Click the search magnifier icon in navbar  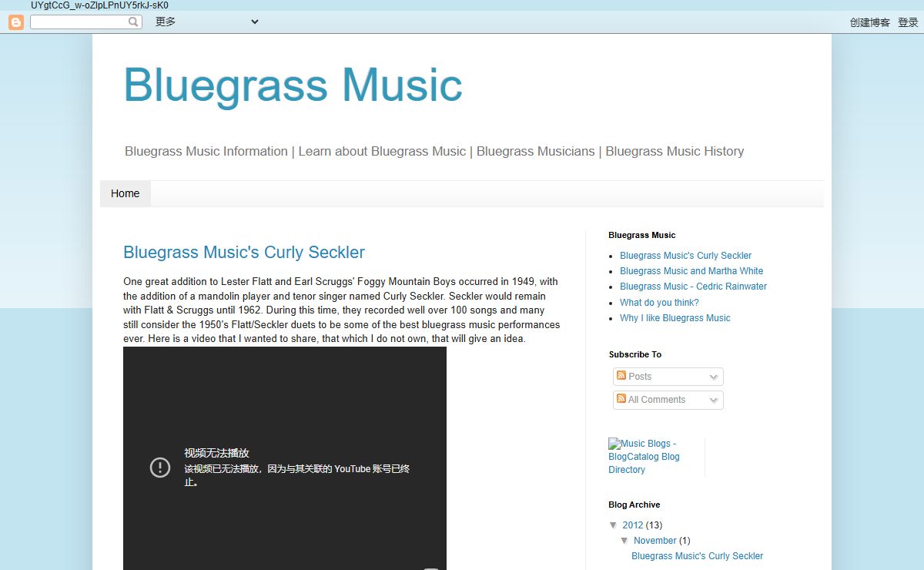(134, 22)
